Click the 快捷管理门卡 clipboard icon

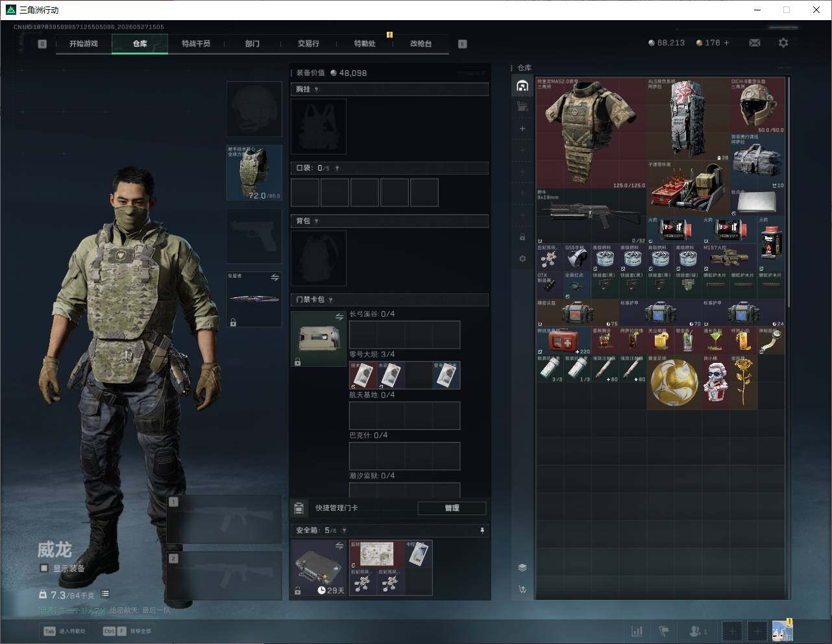click(299, 508)
